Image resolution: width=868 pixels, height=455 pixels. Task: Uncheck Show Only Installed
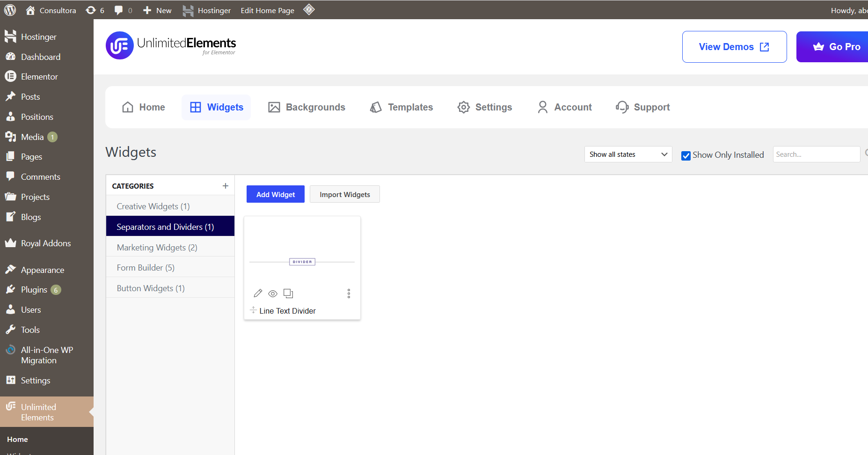pyautogui.click(x=686, y=155)
